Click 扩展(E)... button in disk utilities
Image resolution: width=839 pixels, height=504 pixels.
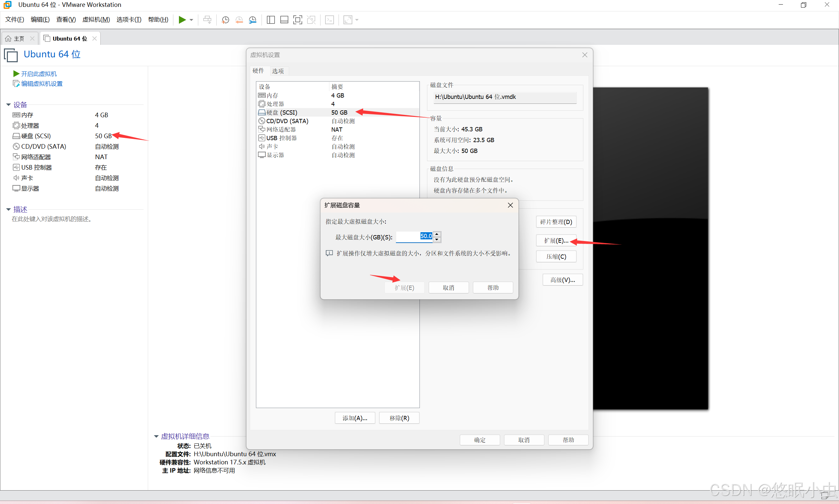[556, 241]
